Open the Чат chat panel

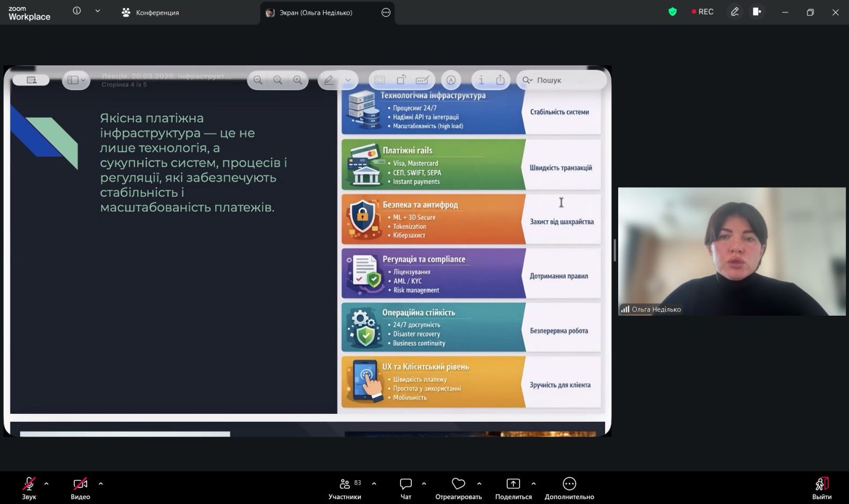pos(406,484)
